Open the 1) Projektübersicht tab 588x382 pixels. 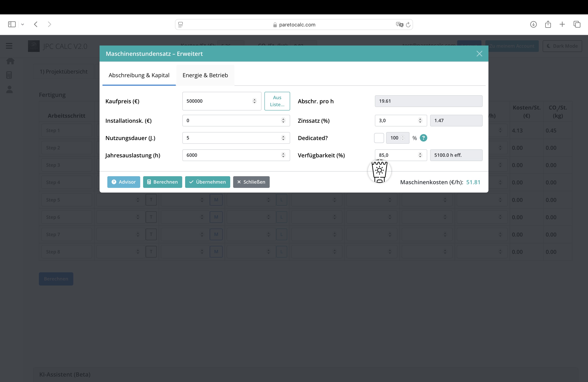(x=64, y=72)
